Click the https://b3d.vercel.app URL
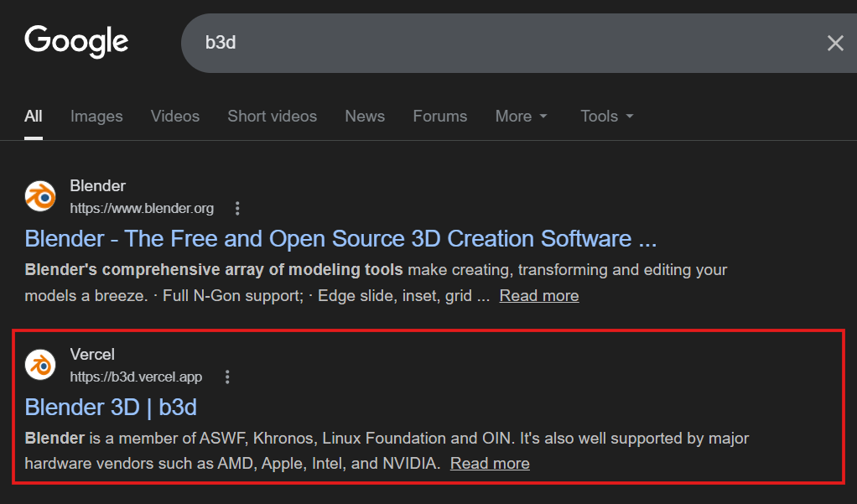This screenshot has width=857, height=504. tap(136, 377)
